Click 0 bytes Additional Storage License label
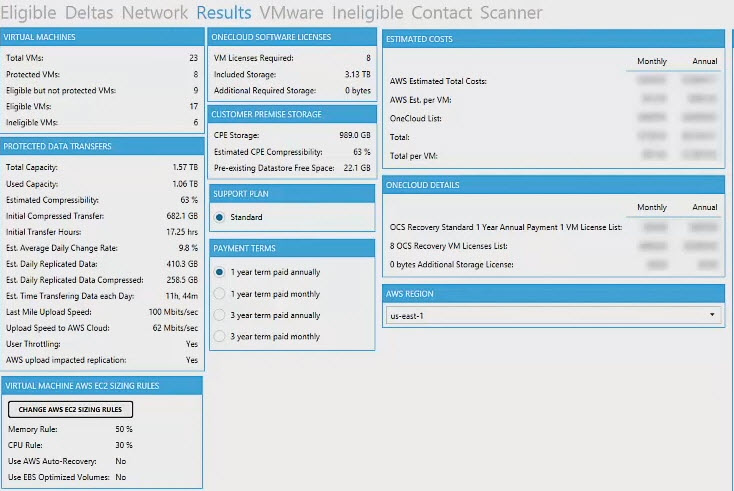 tap(451, 264)
